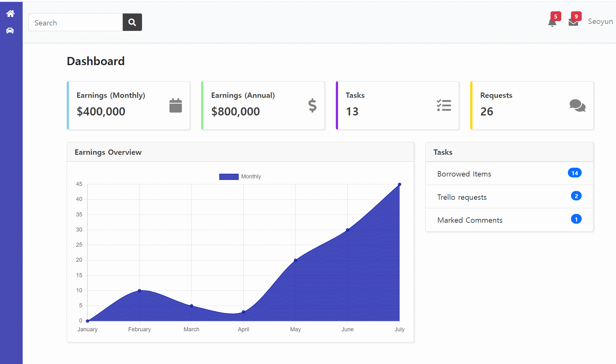
Task: Click the calendar icon on the Monthly Earnings card
Action: [x=175, y=105]
